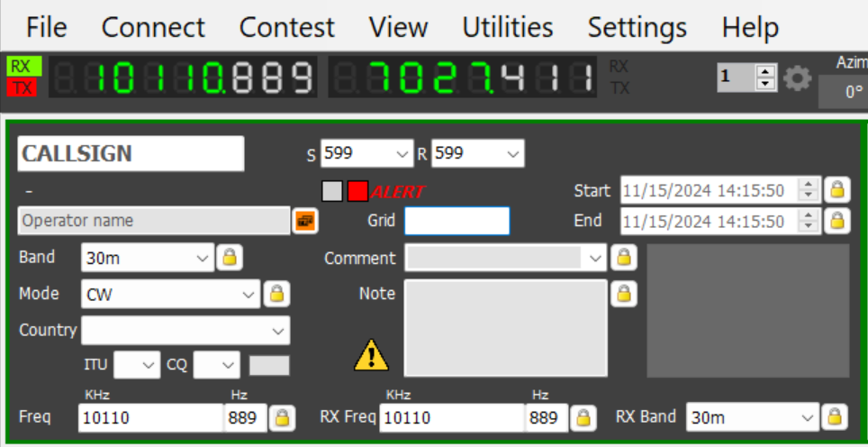868x447 pixels.
Task: Open the Utilities menu
Action: [508, 27]
